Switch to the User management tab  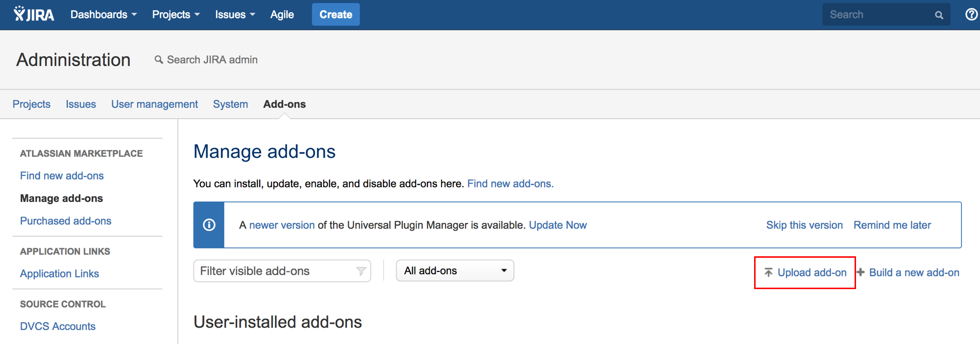154,104
